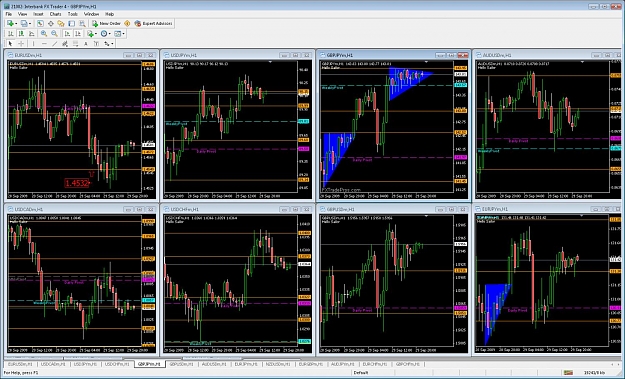Switch to bar chart display
This screenshot has width=625, height=379.
(x=11, y=33)
